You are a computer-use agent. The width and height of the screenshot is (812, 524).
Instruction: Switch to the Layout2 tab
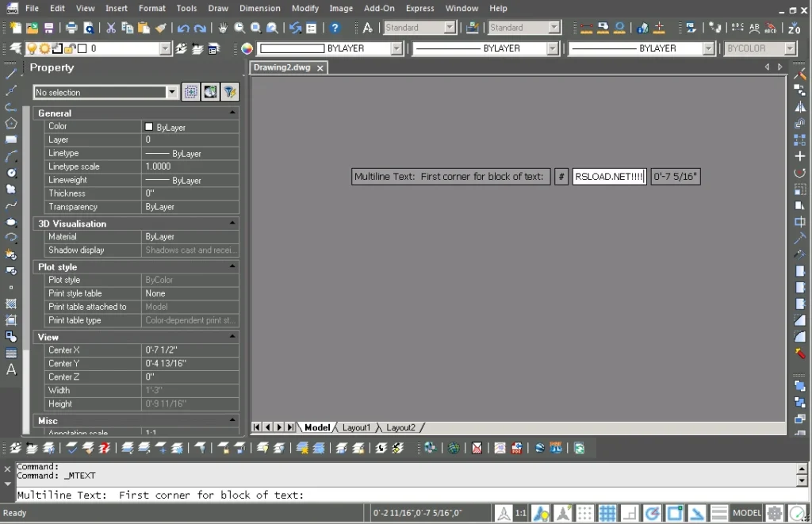[x=400, y=428]
